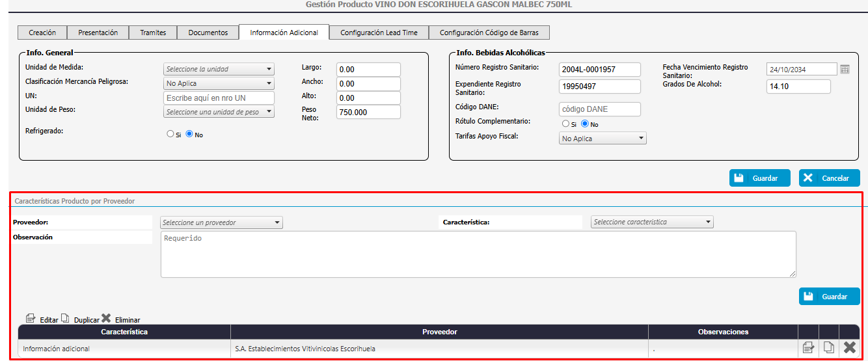
Task: Open the calendar picker for Fecha Vencimiento
Action: [x=845, y=70]
